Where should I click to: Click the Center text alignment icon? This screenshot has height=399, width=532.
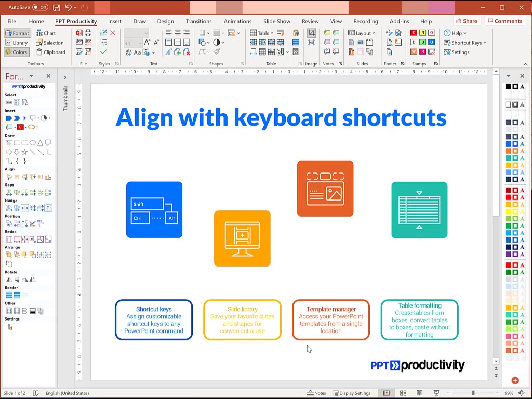click(178, 33)
